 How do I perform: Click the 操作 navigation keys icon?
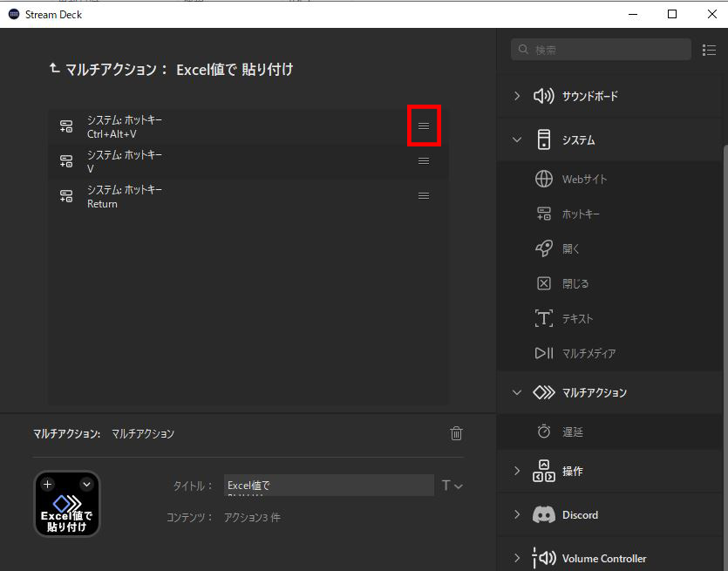click(x=544, y=471)
